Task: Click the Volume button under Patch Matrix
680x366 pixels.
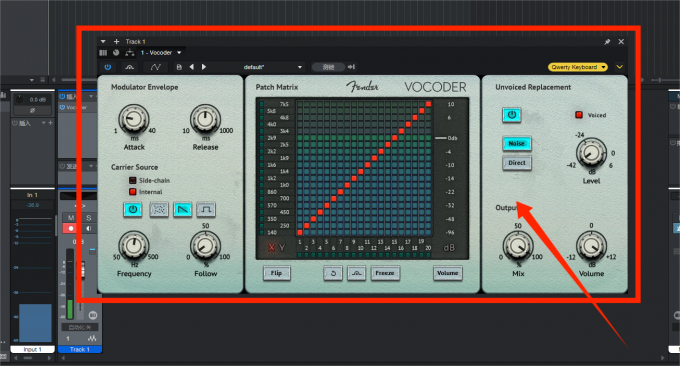Action: click(448, 273)
